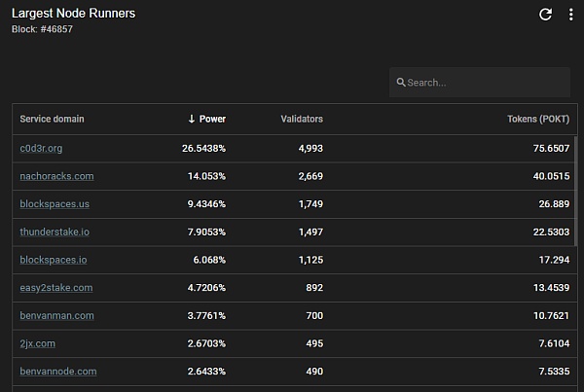The image size is (584, 392).
Task: Focus the Search input field
Action: 480,83
